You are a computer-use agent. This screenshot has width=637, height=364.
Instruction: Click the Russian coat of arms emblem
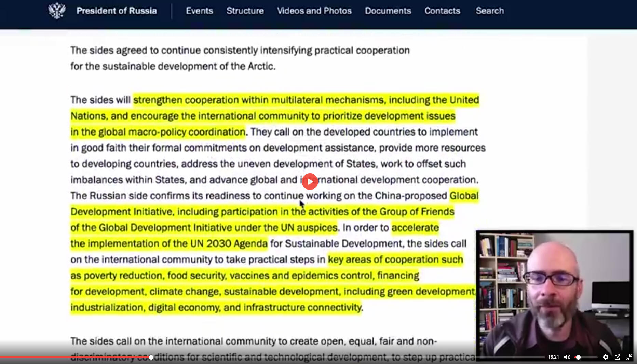point(57,11)
